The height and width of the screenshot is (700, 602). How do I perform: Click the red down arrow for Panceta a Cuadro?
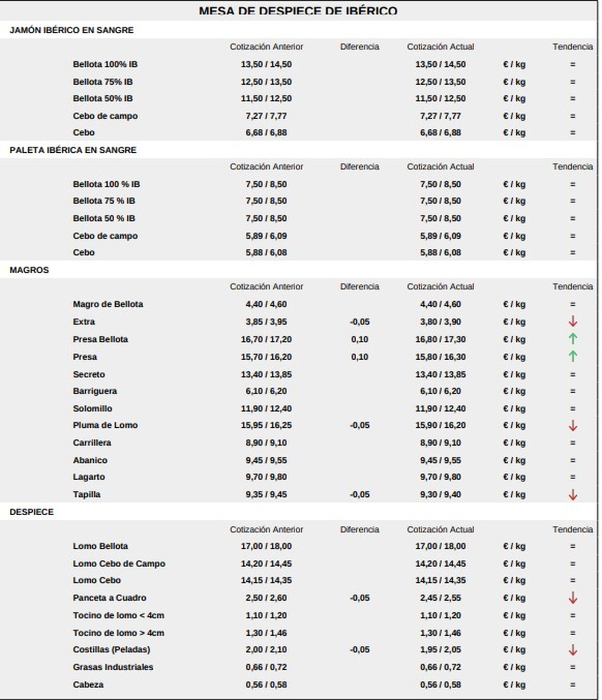pos(572,598)
